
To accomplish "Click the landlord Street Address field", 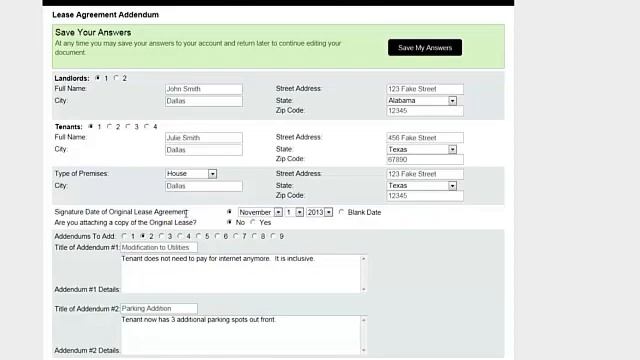I will tap(425, 89).
